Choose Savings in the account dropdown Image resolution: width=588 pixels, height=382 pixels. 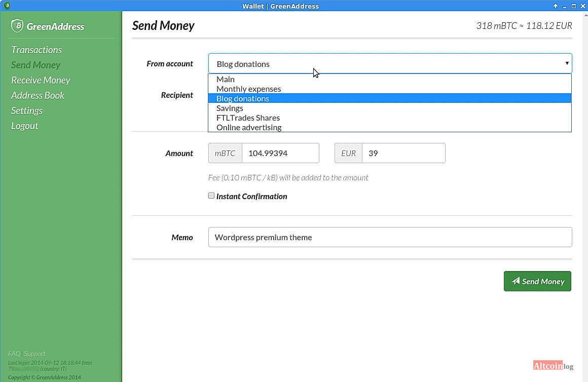click(230, 108)
